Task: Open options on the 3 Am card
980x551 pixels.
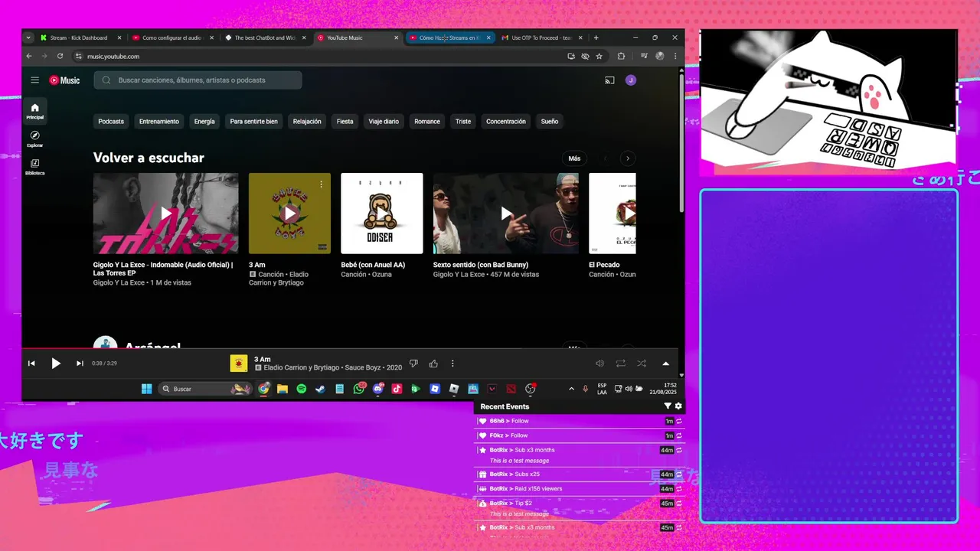Action: 322,184
